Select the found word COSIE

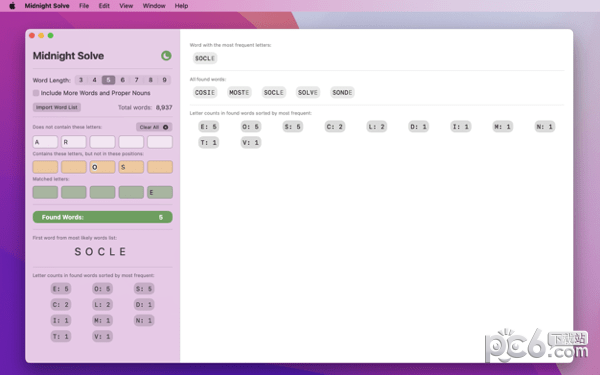coord(205,92)
